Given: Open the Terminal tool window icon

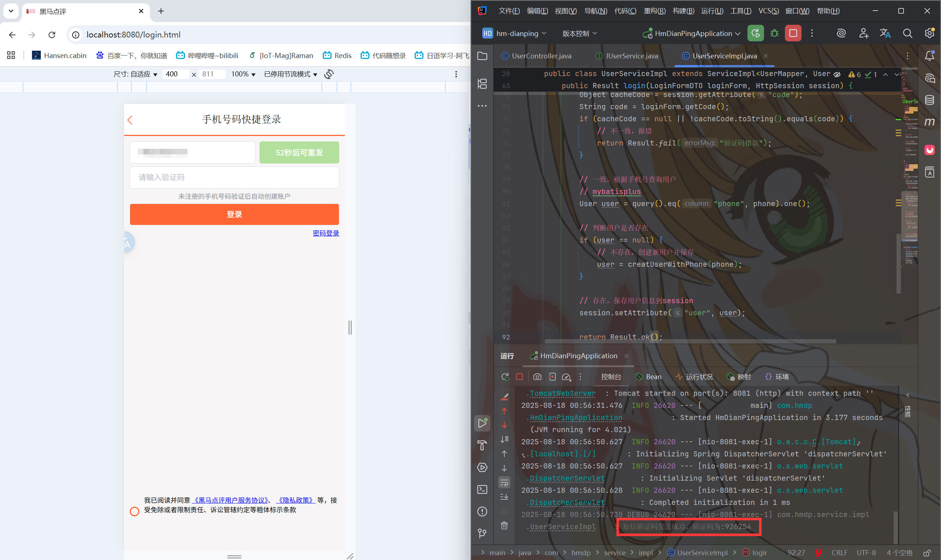Looking at the screenshot, I should (482, 489).
